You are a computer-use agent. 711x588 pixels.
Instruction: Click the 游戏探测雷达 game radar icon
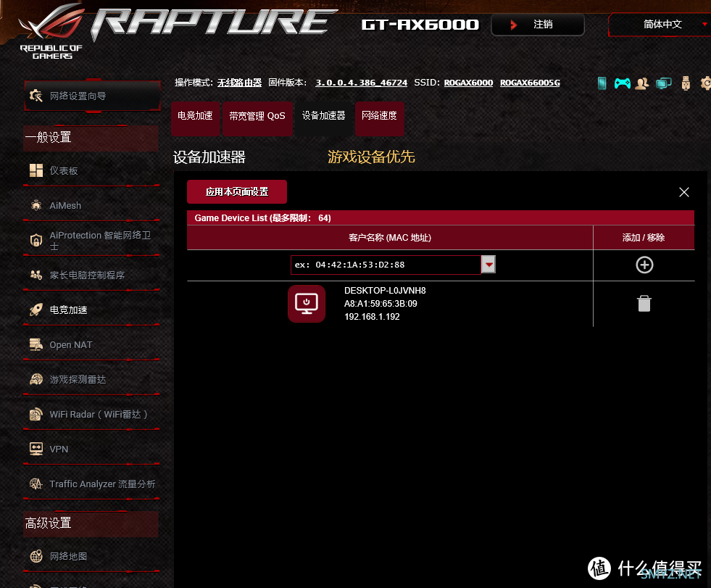(36, 379)
